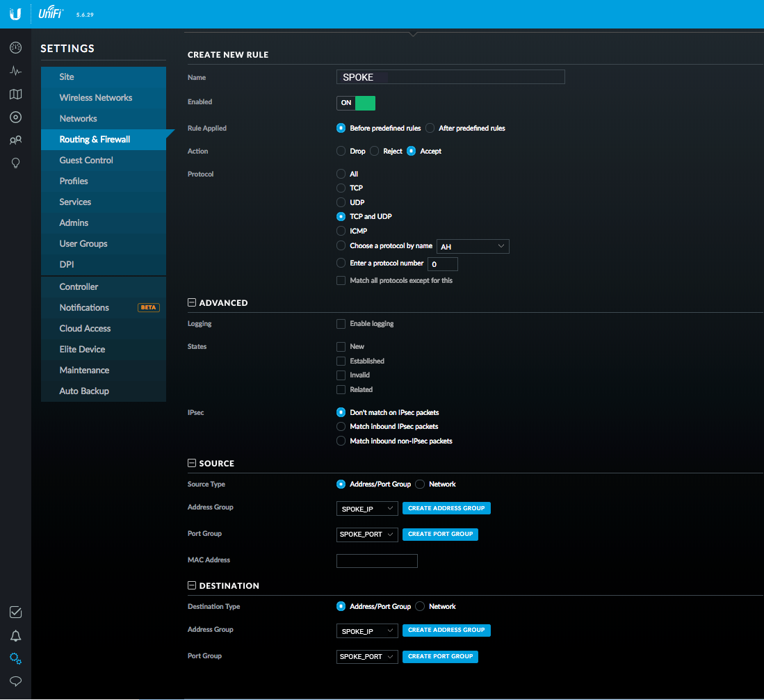Open the protocol name AH dropdown
Screen dimensions: 764x700
473,247
